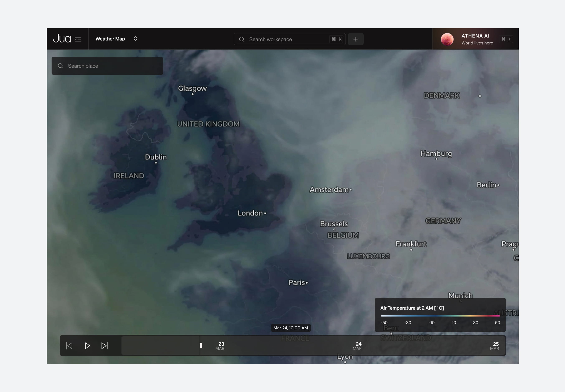The image size is (565, 392).
Task: Click the plus add button
Action: [356, 39]
